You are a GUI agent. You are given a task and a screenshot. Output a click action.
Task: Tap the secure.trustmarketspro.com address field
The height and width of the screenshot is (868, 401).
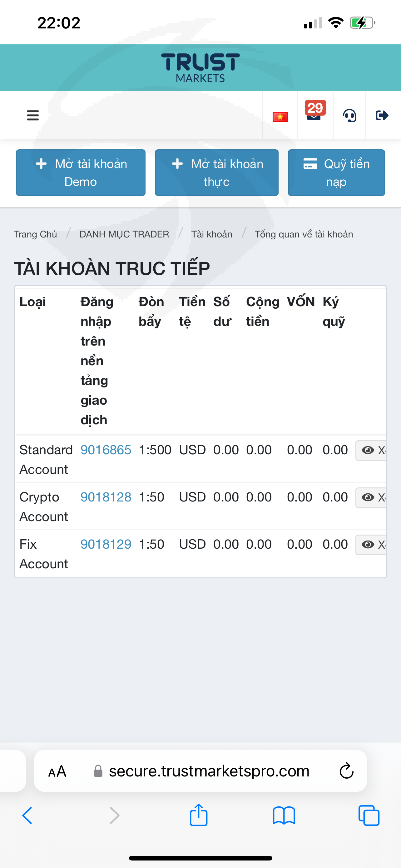tap(209, 771)
